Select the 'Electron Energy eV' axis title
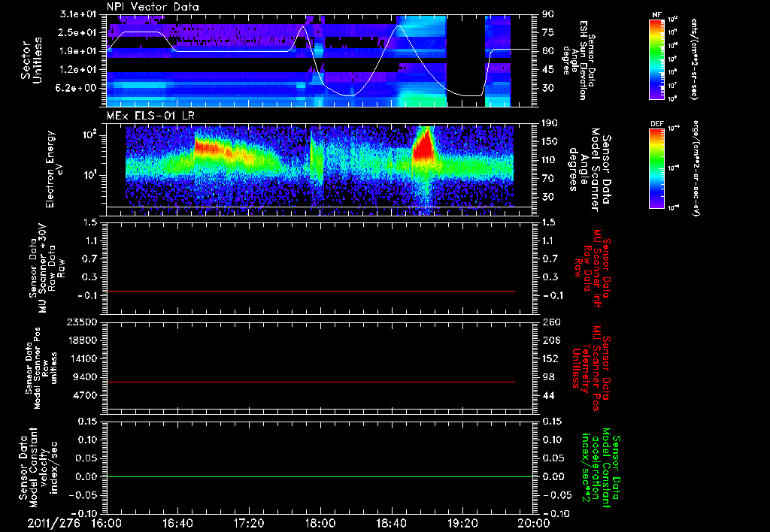 point(53,169)
